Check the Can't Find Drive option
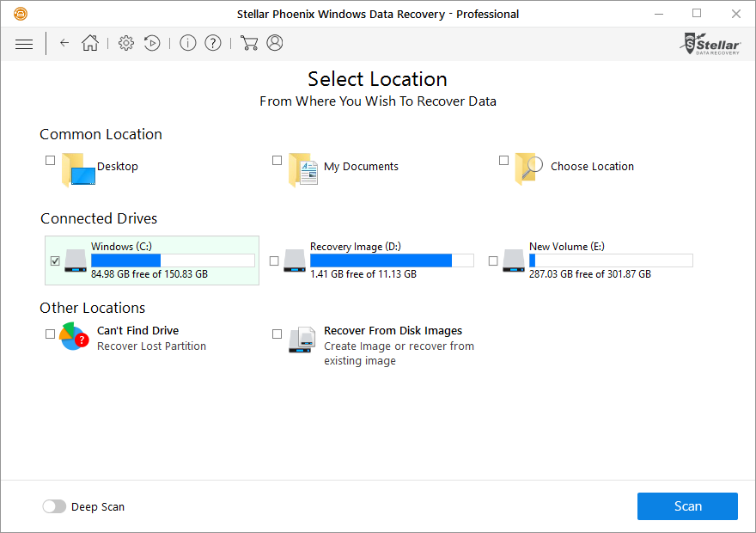This screenshot has height=533, width=756. (50, 334)
